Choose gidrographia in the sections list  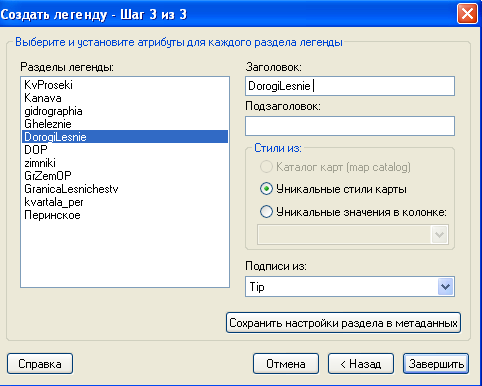pos(125,111)
